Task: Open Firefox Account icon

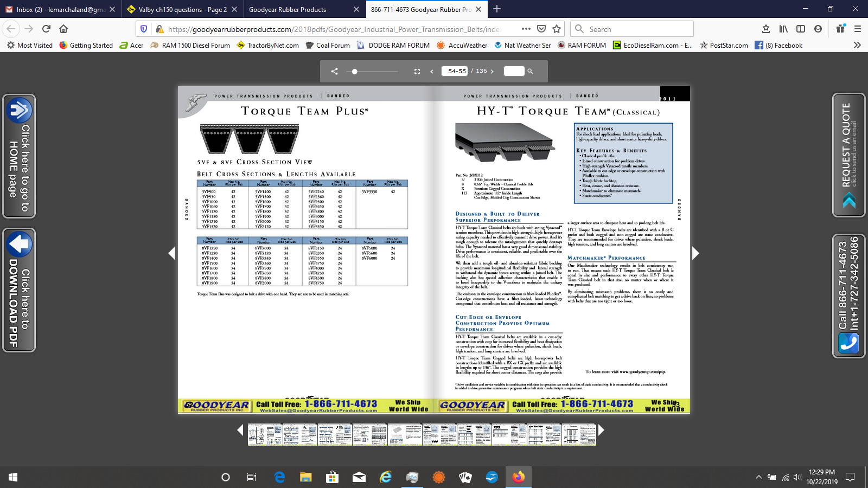Action: click(x=818, y=29)
